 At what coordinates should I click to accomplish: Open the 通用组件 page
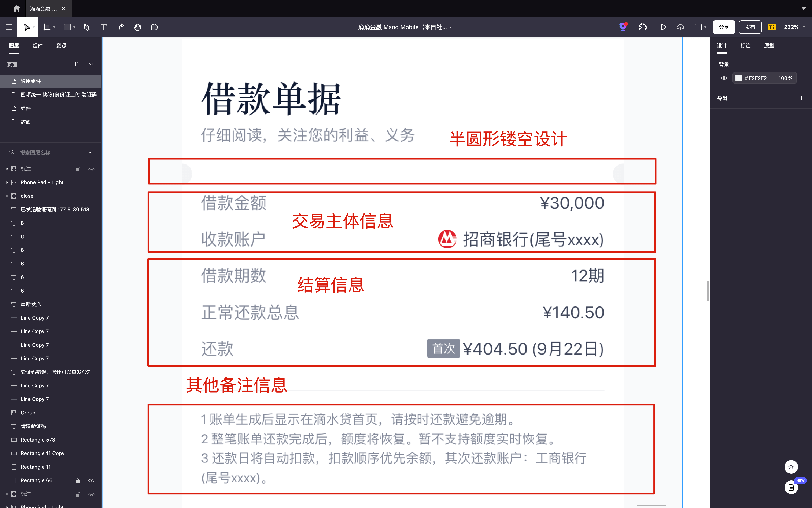pyautogui.click(x=51, y=81)
